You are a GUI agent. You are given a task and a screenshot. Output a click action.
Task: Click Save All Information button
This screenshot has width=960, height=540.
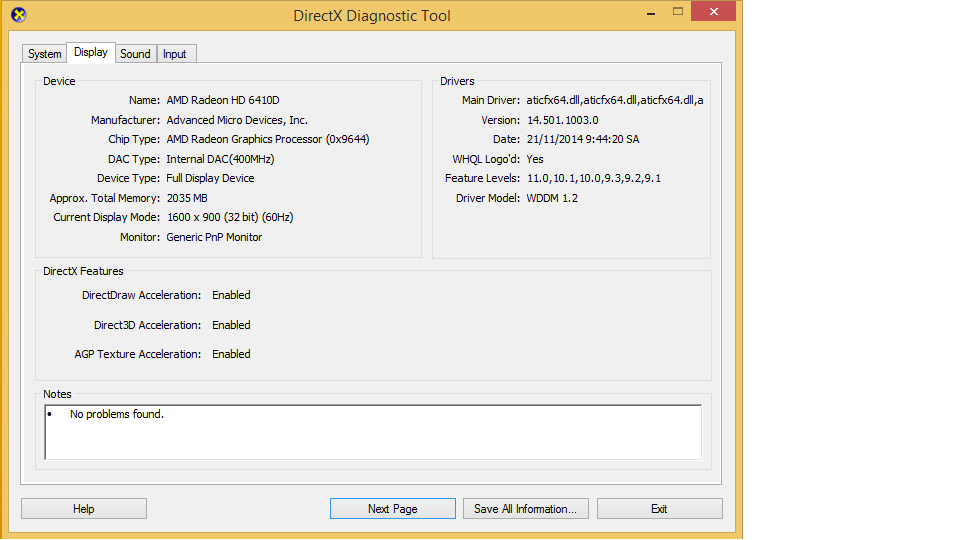coord(525,509)
